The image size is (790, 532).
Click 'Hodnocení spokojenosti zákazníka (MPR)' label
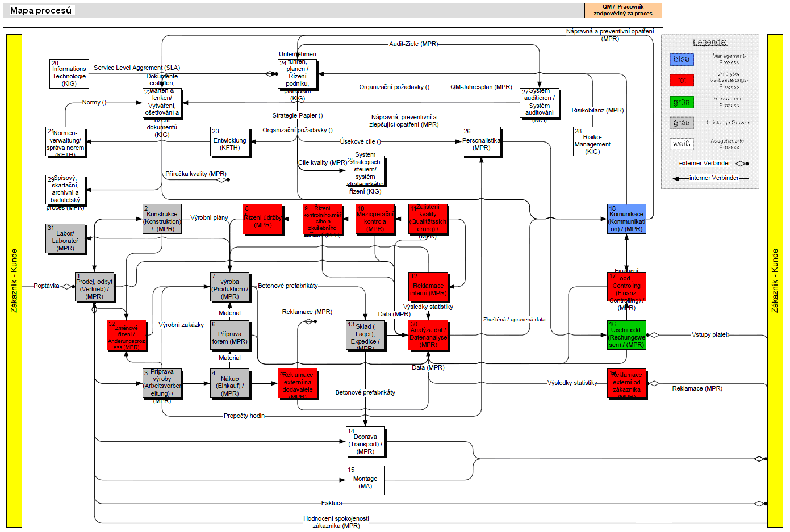click(x=336, y=522)
